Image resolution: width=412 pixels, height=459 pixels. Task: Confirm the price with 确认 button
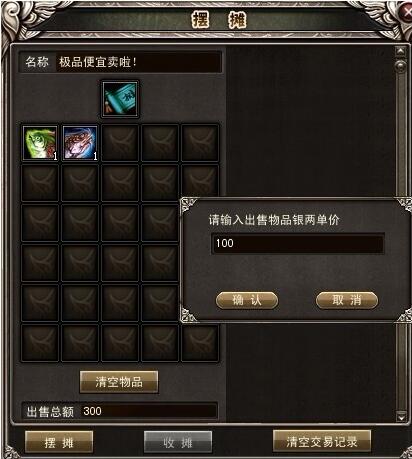pyautogui.click(x=247, y=300)
